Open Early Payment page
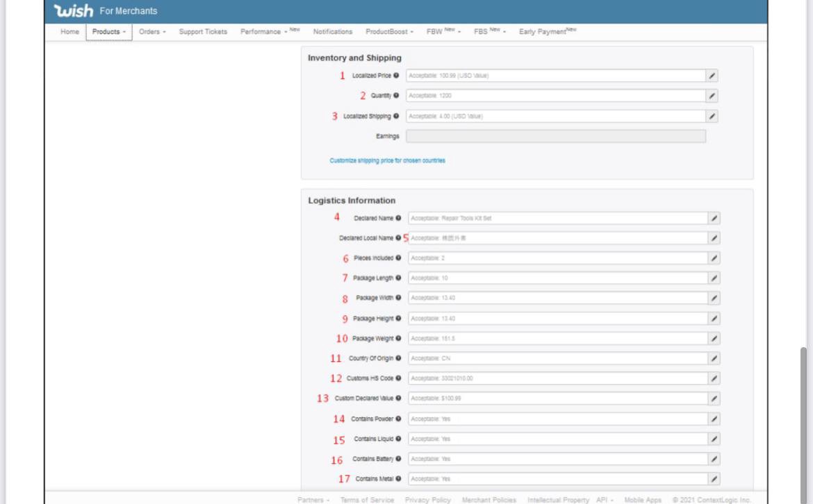813x504 pixels. (x=548, y=32)
